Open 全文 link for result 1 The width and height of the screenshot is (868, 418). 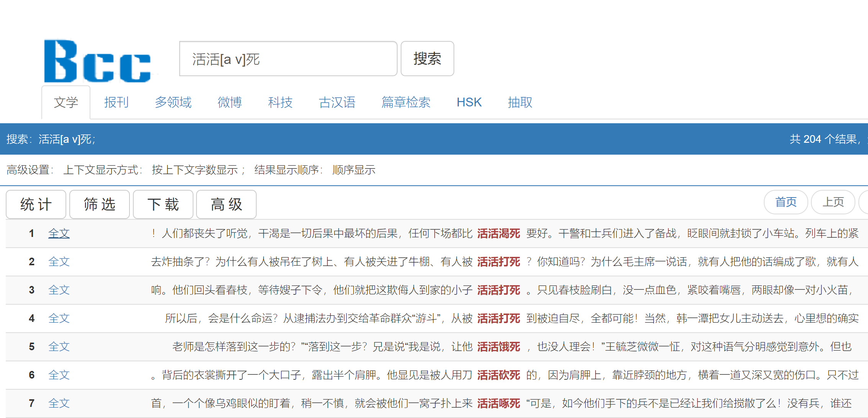click(x=59, y=233)
